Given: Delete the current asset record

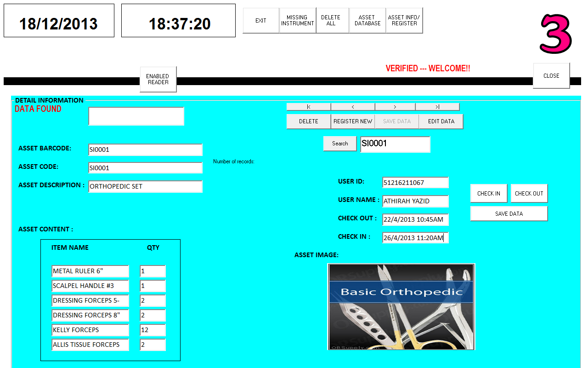Looking at the screenshot, I should (308, 121).
